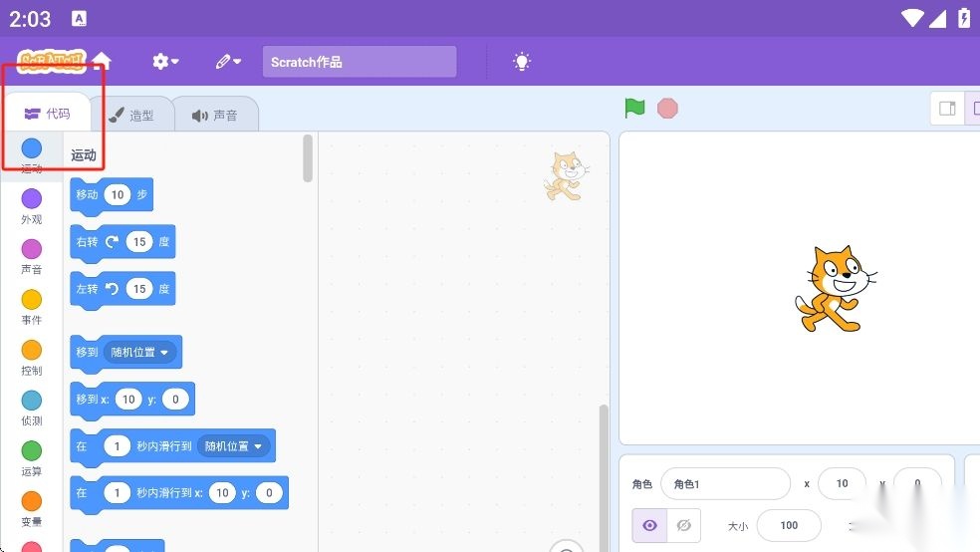Show the sprite with eye icon
The image size is (980, 552).
pyautogui.click(x=649, y=525)
